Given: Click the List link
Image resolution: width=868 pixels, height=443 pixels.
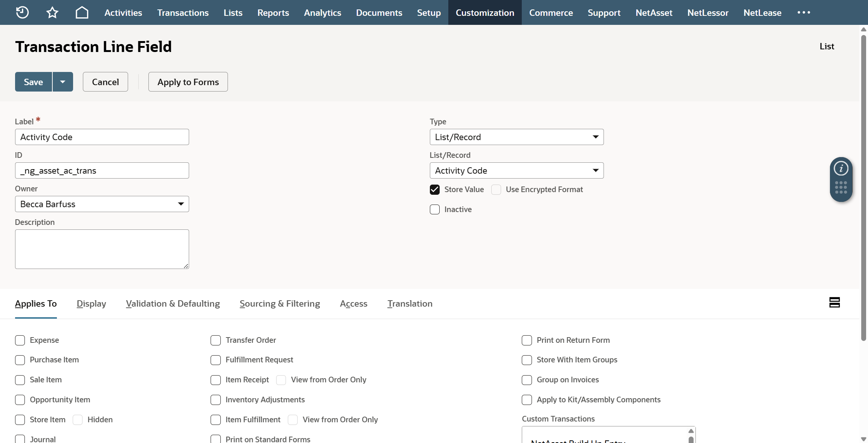Looking at the screenshot, I should coord(827,46).
